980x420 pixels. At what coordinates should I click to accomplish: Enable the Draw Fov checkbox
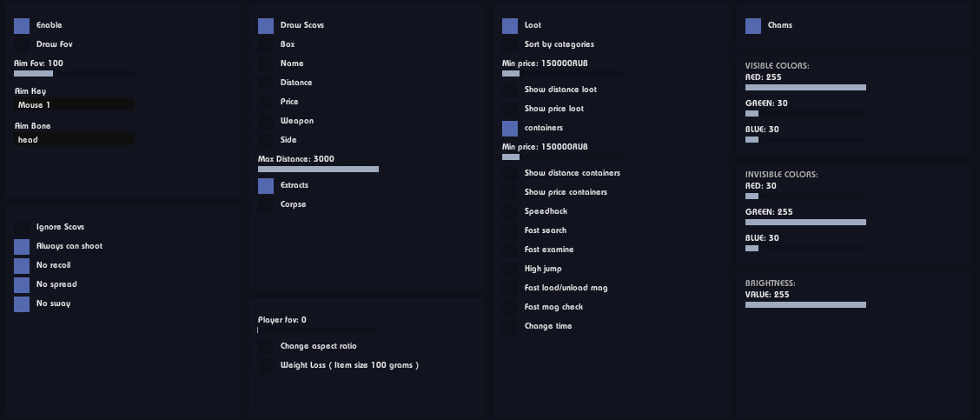click(x=22, y=45)
